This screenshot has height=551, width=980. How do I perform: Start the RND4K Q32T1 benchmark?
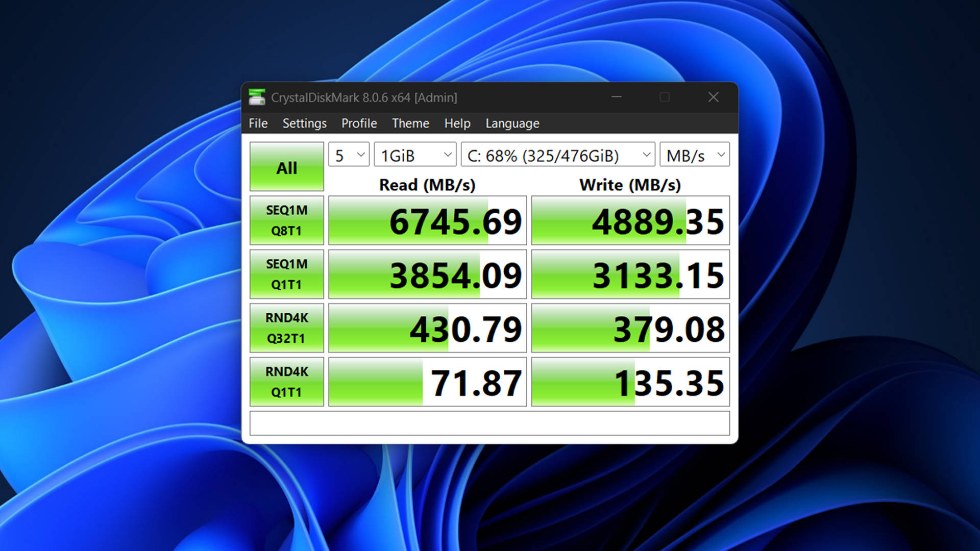[287, 328]
